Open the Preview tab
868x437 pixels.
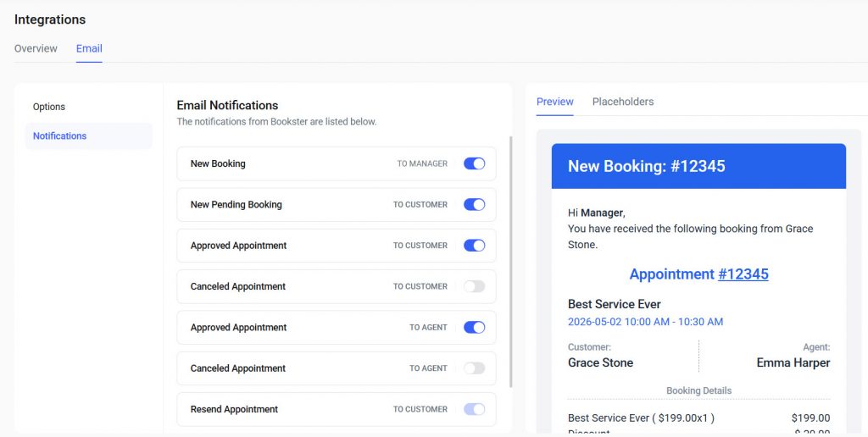click(555, 102)
